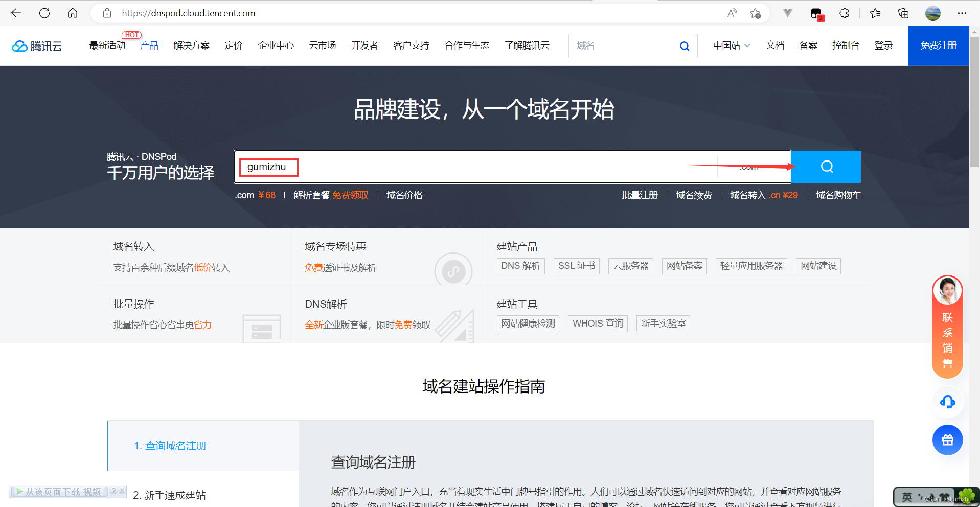Open the 最新活动 menu

point(107,45)
